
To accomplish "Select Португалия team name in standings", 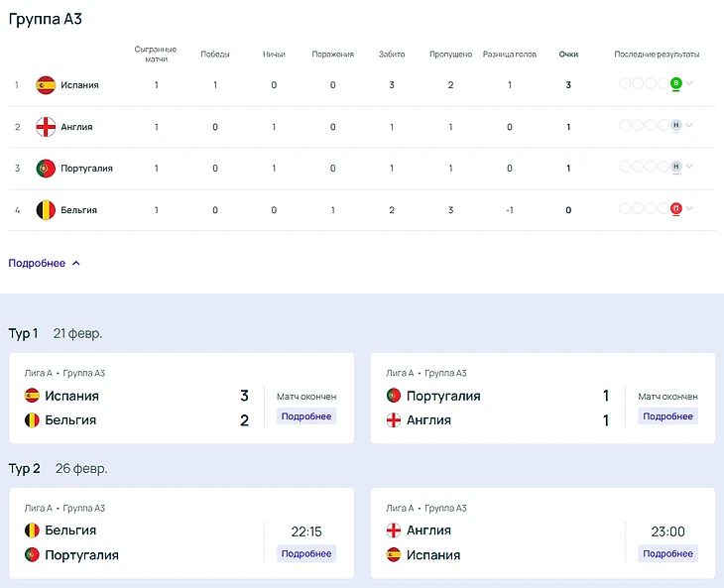I will point(86,169).
